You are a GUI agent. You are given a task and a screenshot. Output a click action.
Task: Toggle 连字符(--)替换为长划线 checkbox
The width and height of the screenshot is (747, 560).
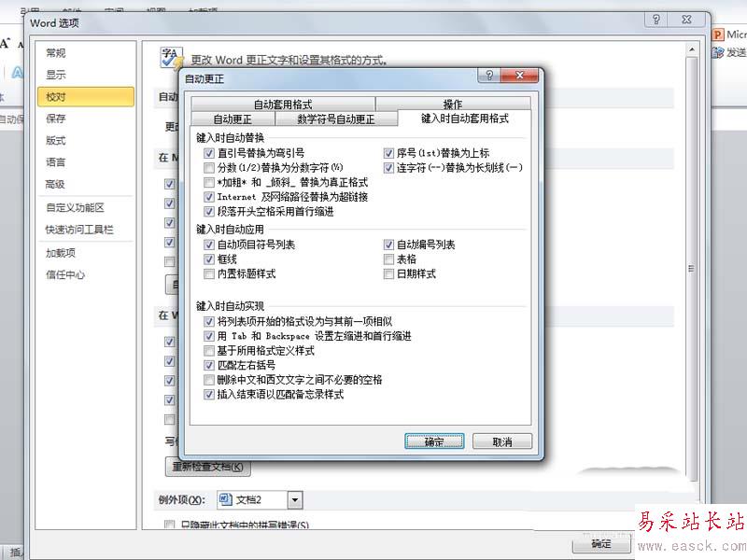(x=388, y=168)
